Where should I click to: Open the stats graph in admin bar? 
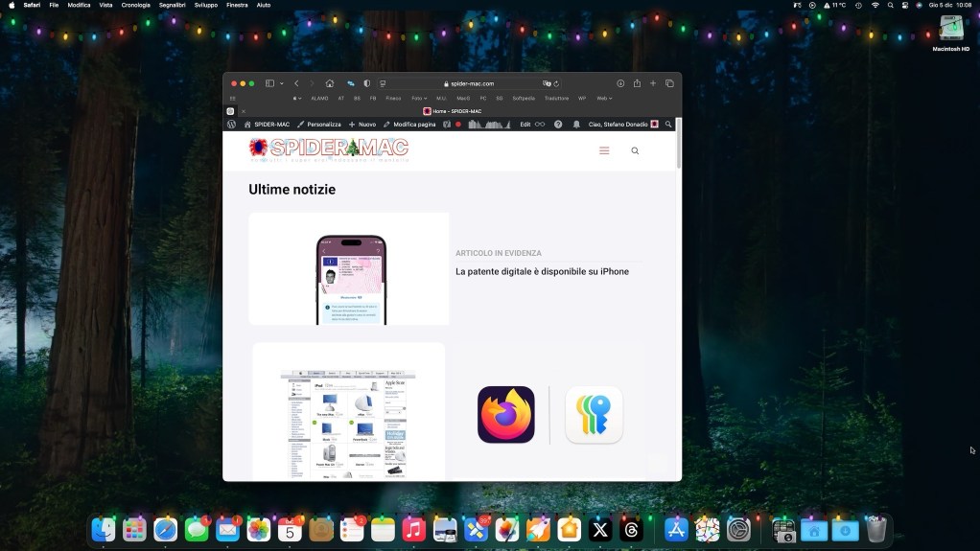(489, 125)
